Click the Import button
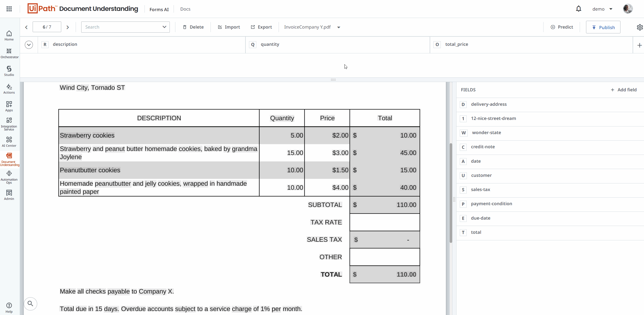This screenshot has width=644, height=315. tap(229, 27)
